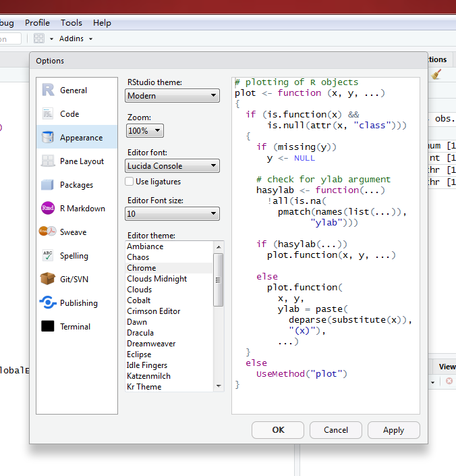
Task: Click the Code section document icon
Action: 48,114
